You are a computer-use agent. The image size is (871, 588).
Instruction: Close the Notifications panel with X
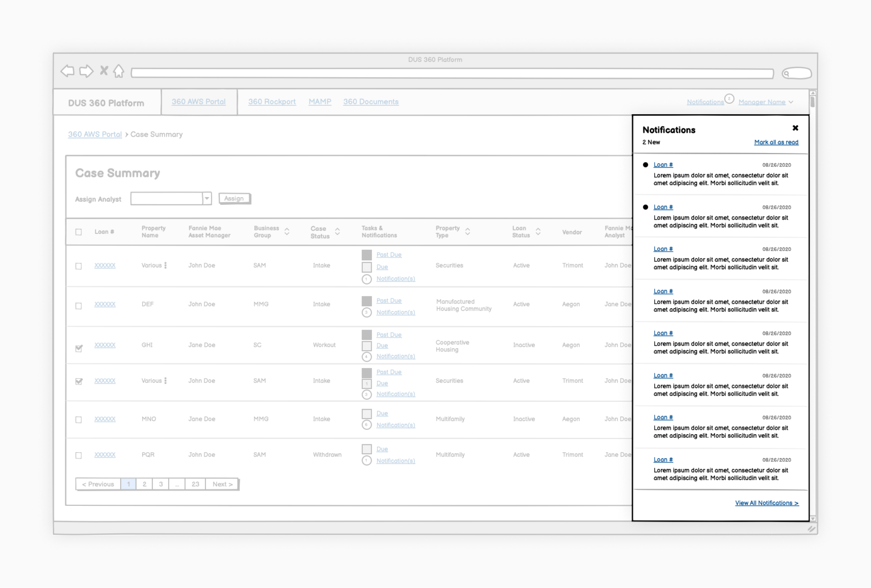pos(795,128)
